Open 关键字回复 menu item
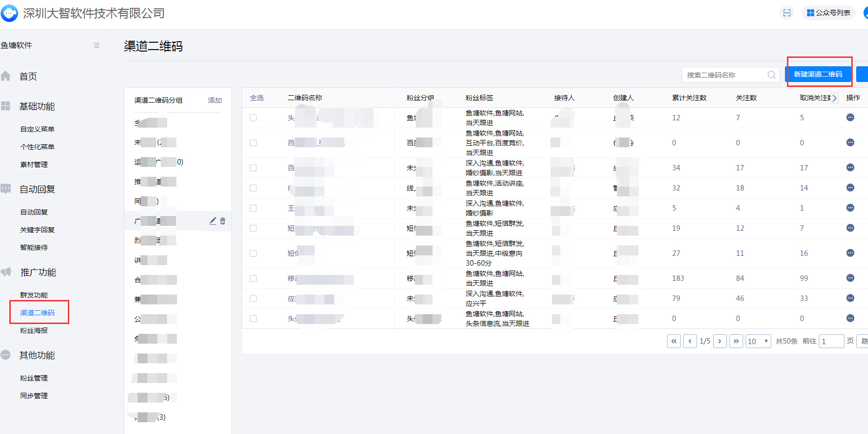The width and height of the screenshot is (868, 434). coord(37,230)
